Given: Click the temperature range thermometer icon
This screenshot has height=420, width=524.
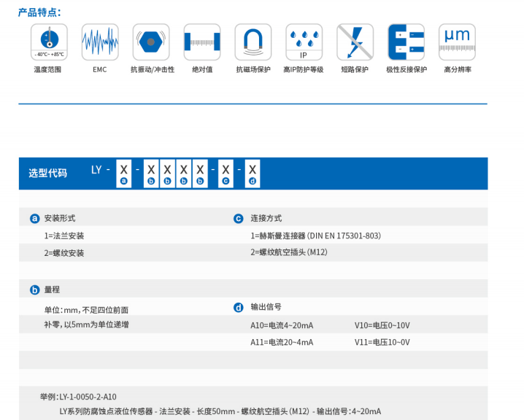Looking at the screenshot, I should (x=49, y=42).
